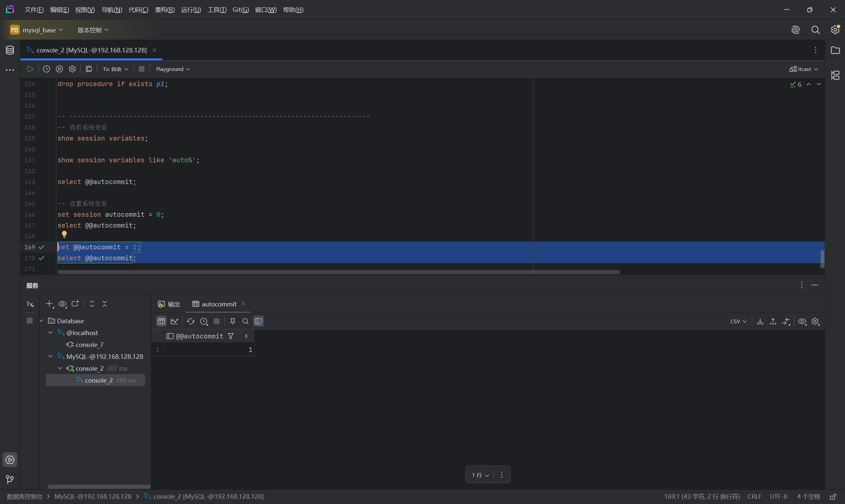The width and height of the screenshot is (845, 504).
Task: Open the Git tool window icon
Action: pos(10,479)
